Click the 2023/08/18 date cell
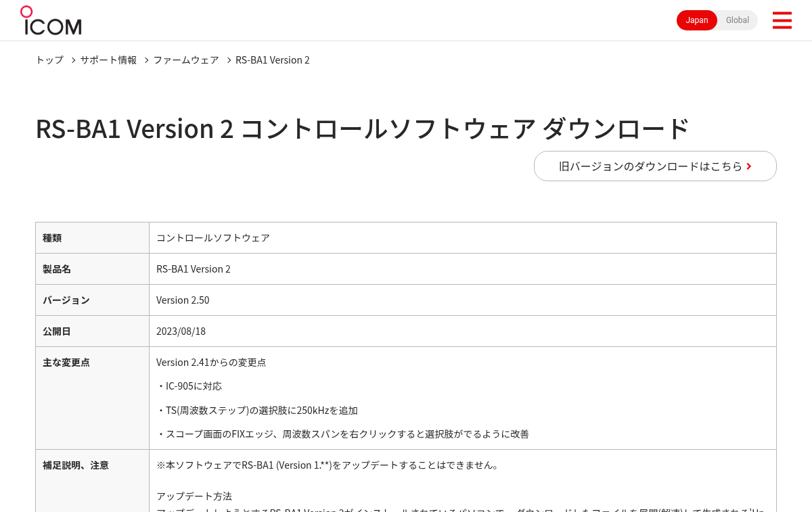This screenshot has width=812, height=512. (463, 331)
